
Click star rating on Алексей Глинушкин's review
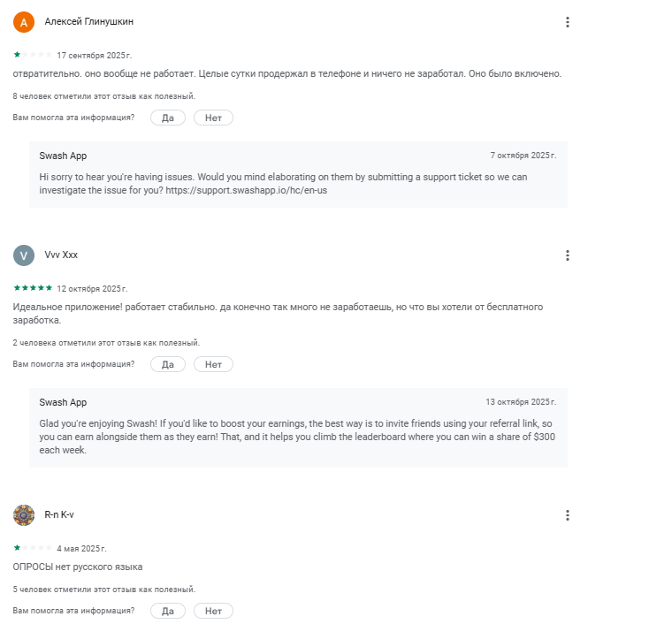[33, 55]
